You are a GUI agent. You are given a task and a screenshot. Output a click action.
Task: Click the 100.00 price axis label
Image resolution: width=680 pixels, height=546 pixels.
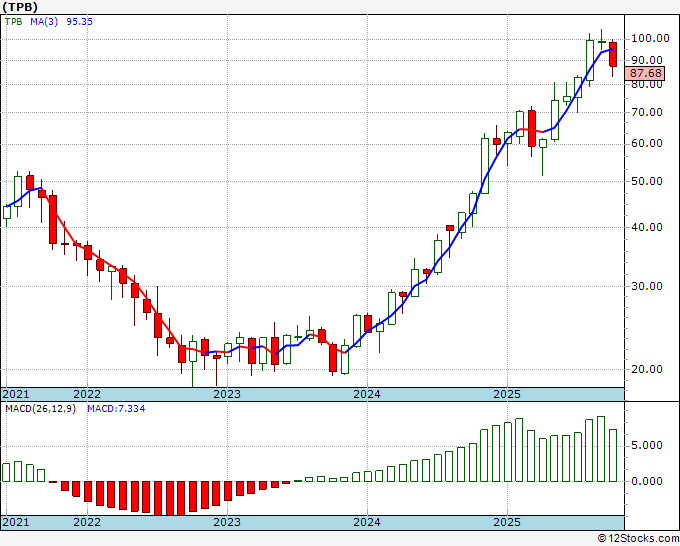pos(650,39)
